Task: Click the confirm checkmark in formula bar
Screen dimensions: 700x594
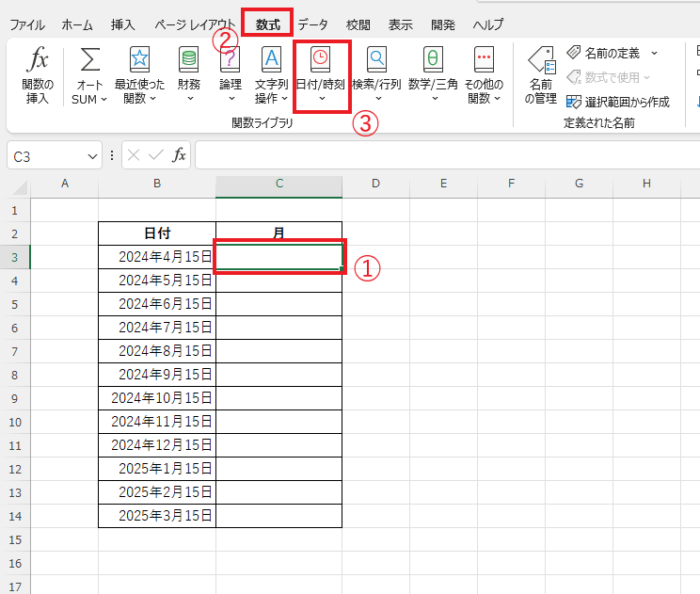Action: (156, 155)
